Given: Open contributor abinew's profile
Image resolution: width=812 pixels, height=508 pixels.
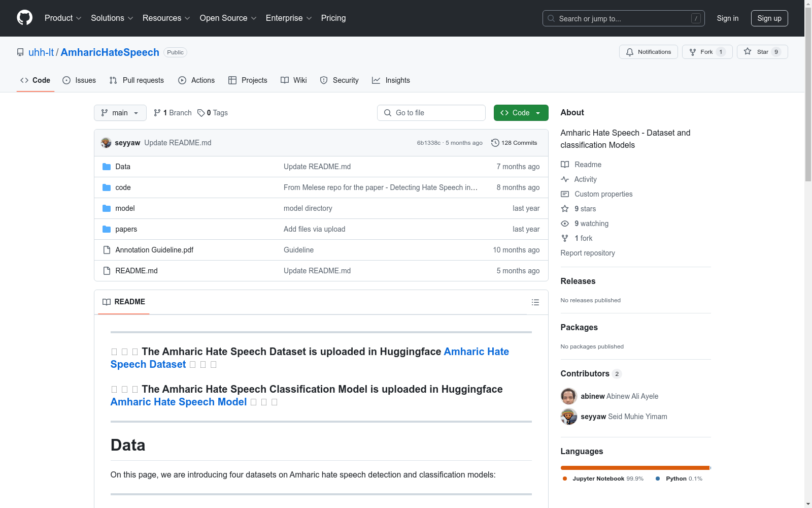Looking at the screenshot, I should pos(620,396).
